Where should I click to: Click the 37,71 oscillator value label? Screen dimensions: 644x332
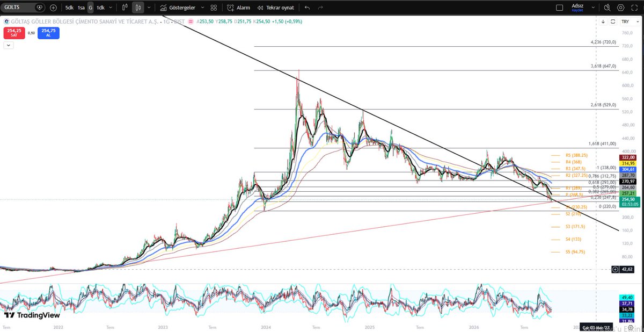627,304
